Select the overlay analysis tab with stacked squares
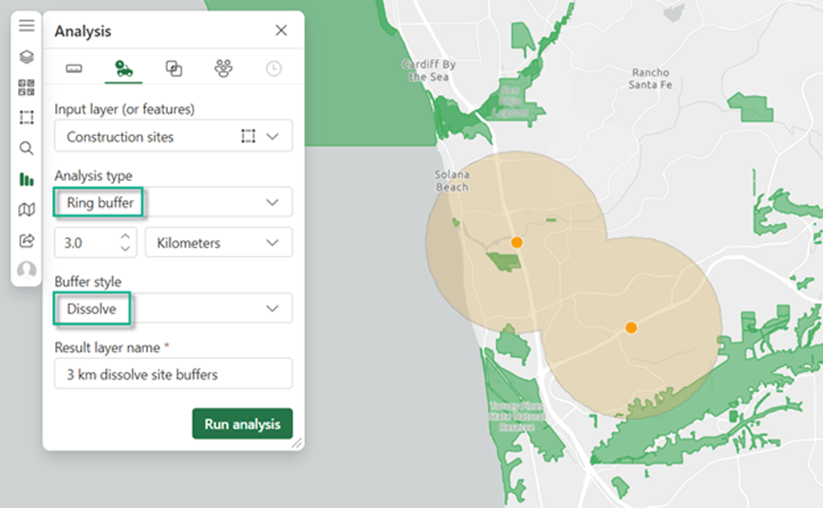823x508 pixels. tap(173, 69)
